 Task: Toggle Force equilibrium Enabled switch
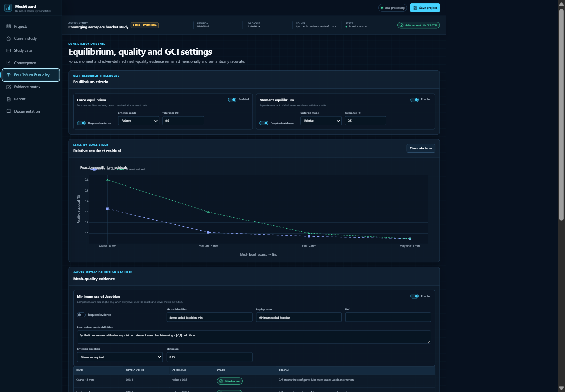pos(232,99)
